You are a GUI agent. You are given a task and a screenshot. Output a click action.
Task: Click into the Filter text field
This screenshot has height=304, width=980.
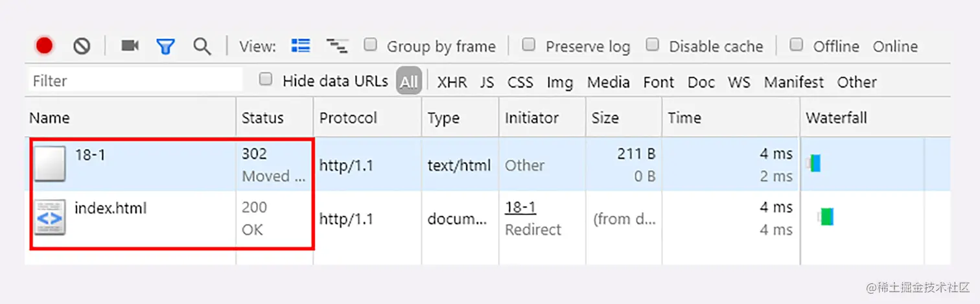pos(135,81)
